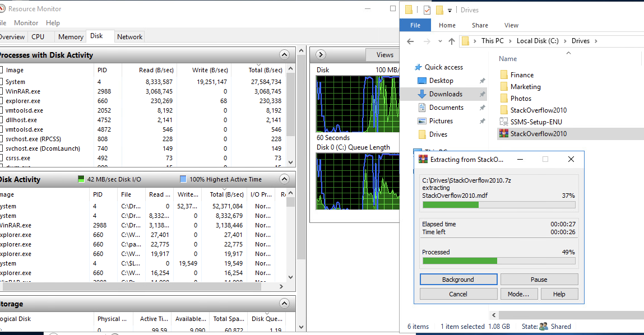
Task: Tick the checkbox for dllhost.exe process
Action: point(1,120)
